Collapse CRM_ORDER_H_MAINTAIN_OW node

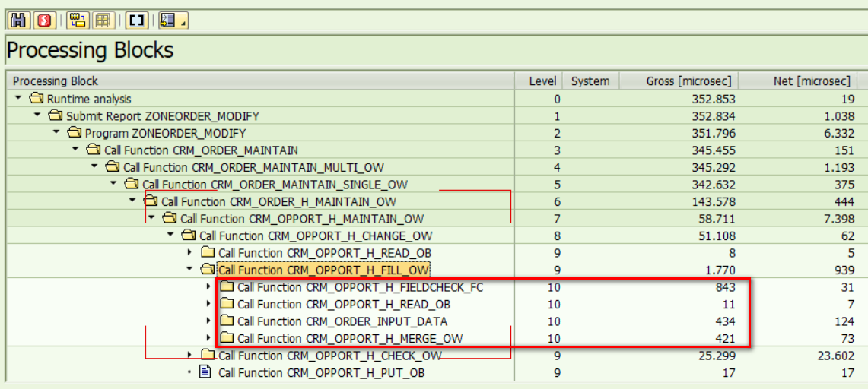pos(132,201)
